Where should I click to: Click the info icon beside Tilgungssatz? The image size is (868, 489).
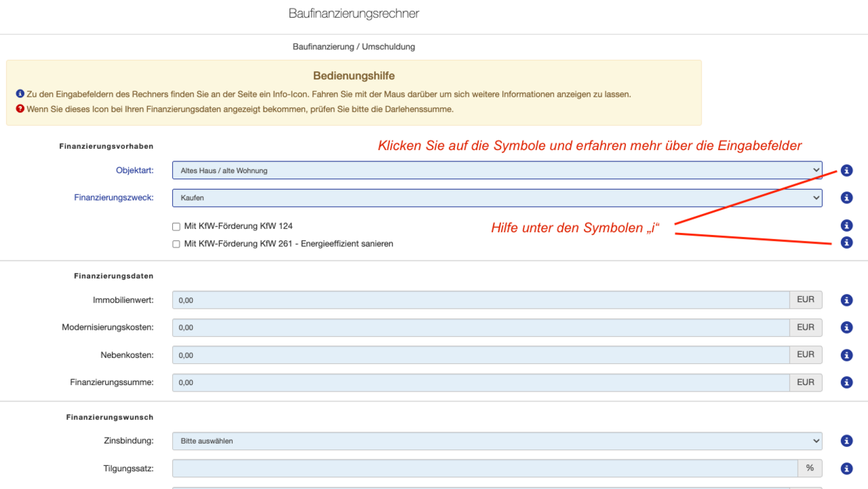pos(846,469)
